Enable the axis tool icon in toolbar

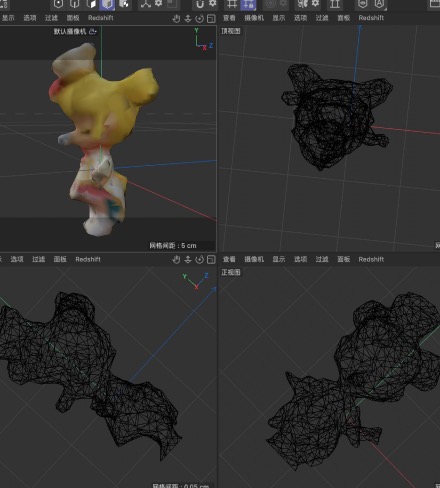pyautogui.click(x=146, y=4)
